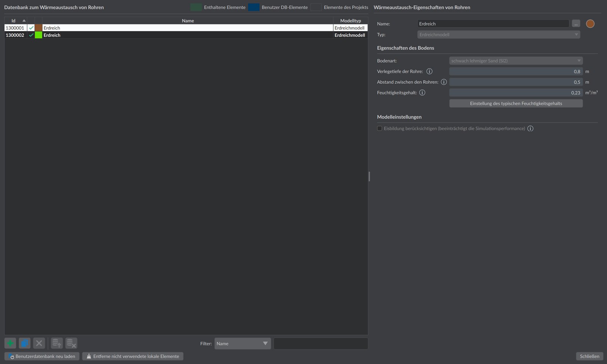Click the Enthaltene Elemente legend swatch

tap(196, 7)
